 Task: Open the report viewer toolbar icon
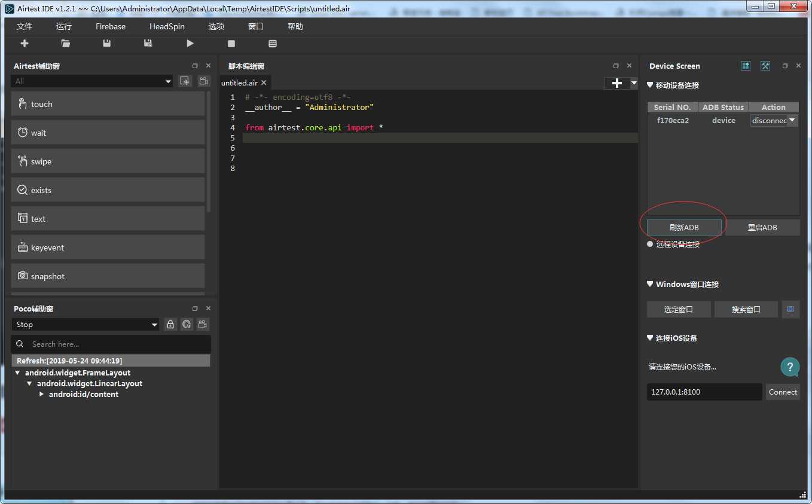coord(273,44)
